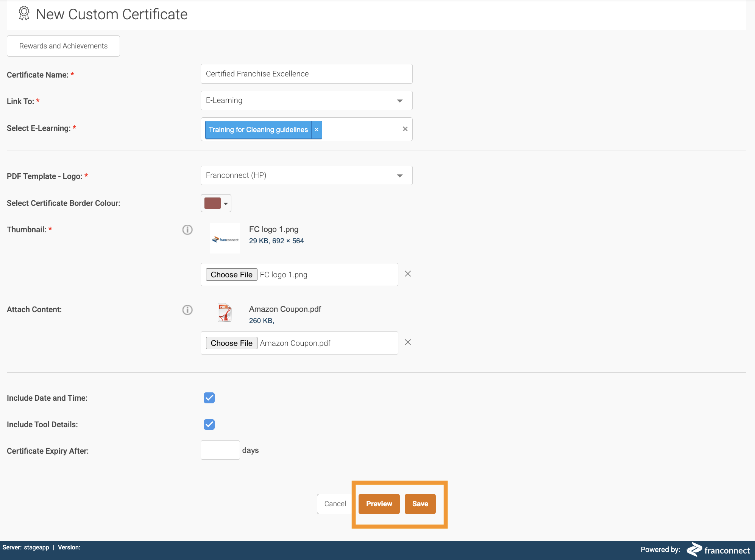The image size is (755, 560).
Task: Uncheck Include Date and Time
Action: tap(209, 398)
